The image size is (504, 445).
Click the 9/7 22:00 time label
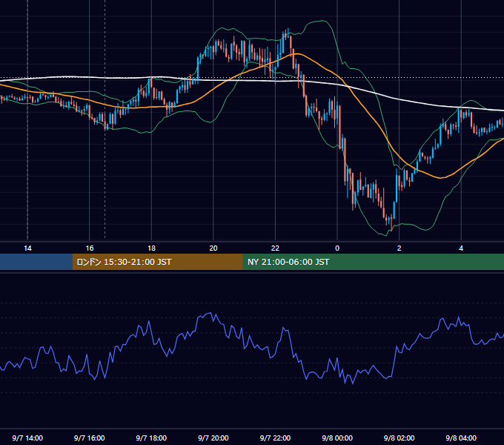pos(275,438)
